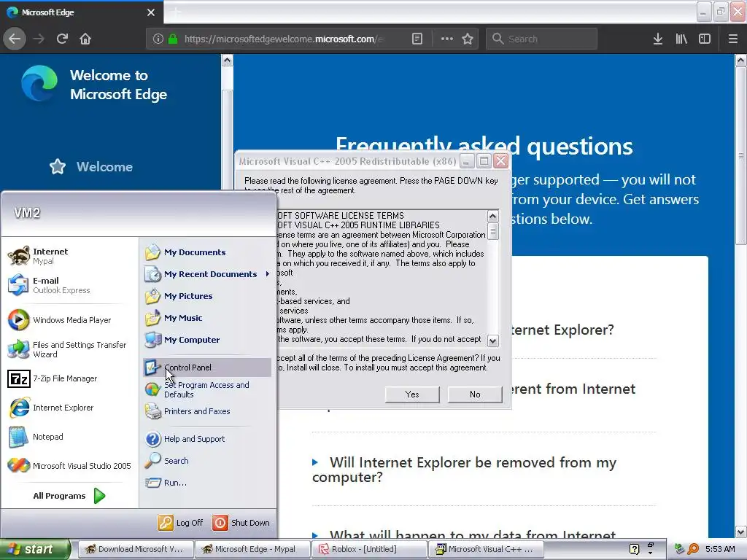Accept license with Yes button
The image size is (747, 560).
(412, 394)
